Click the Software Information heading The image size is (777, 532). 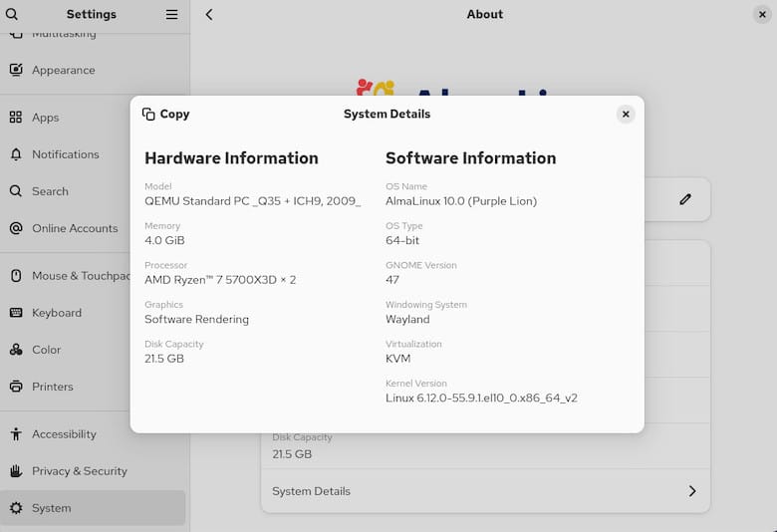[x=471, y=158]
